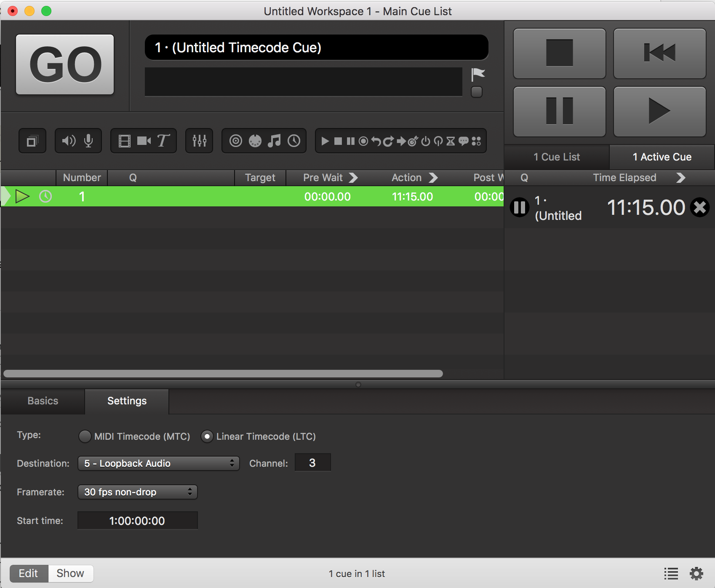Click the horizontal scrollbar under the cue list
715x588 pixels.
[x=223, y=374]
